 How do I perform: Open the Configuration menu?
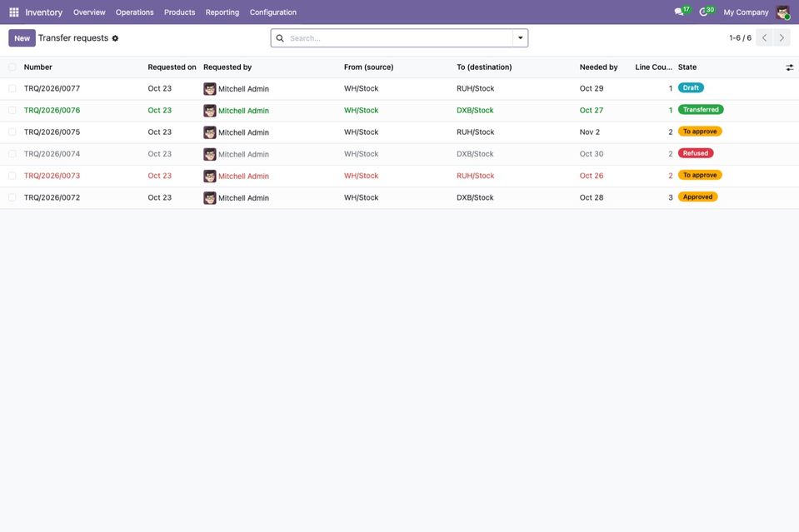tap(273, 12)
